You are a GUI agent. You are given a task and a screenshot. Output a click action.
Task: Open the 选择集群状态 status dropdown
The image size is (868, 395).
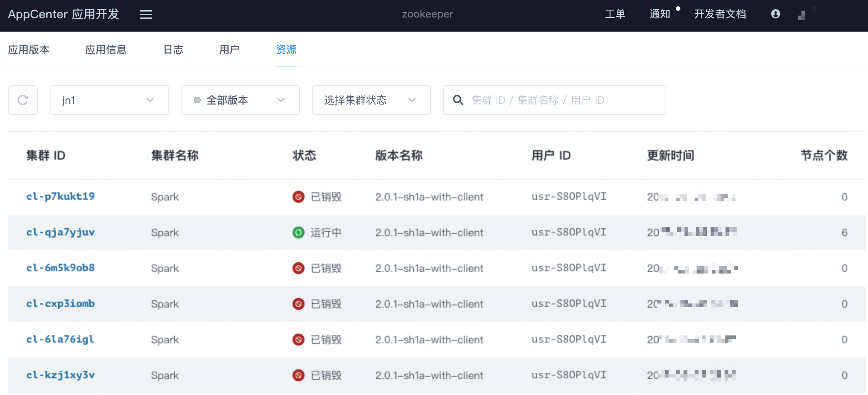point(371,100)
